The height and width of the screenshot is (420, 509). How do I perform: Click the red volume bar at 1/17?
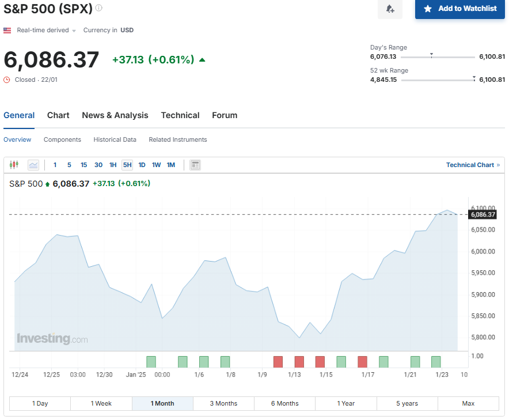[362, 362]
